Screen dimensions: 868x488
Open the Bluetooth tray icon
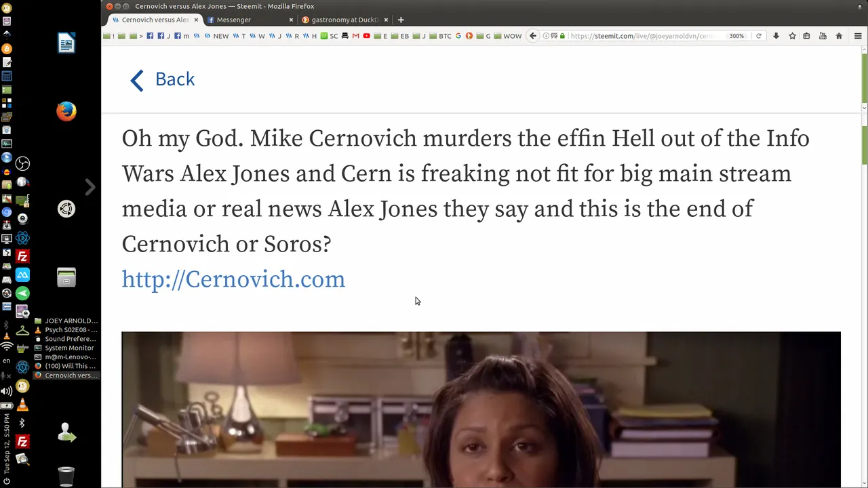6,324
